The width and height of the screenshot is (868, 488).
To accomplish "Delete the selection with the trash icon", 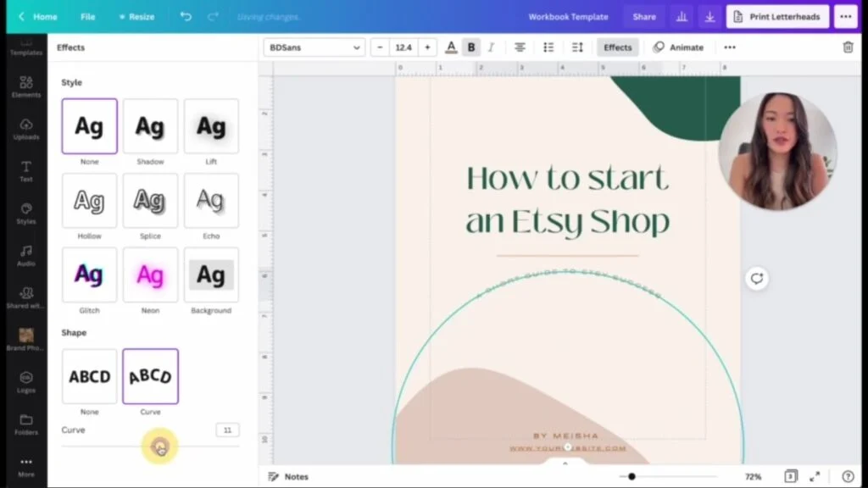I will (x=848, y=47).
